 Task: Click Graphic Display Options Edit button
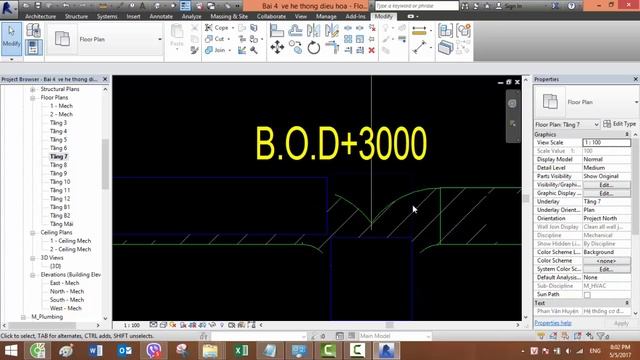(x=607, y=193)
